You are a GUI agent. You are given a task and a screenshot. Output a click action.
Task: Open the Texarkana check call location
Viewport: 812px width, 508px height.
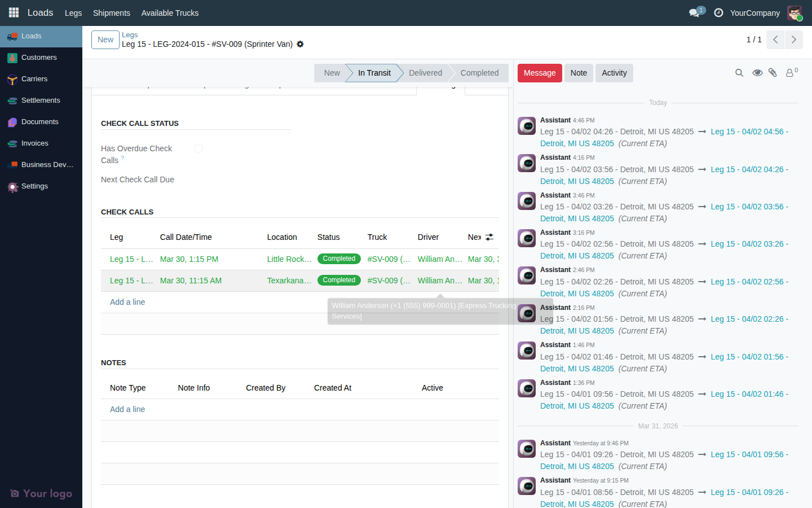tap(289, 281)
